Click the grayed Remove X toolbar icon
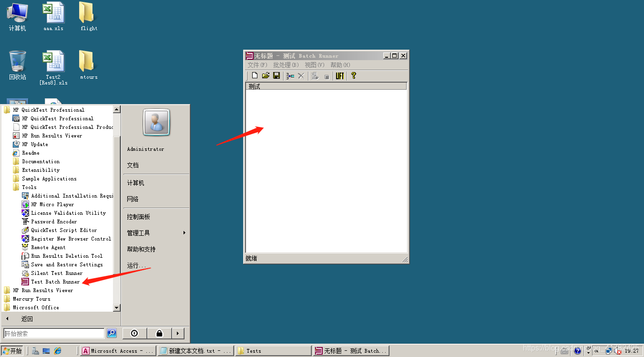 [x=301, y=76]
